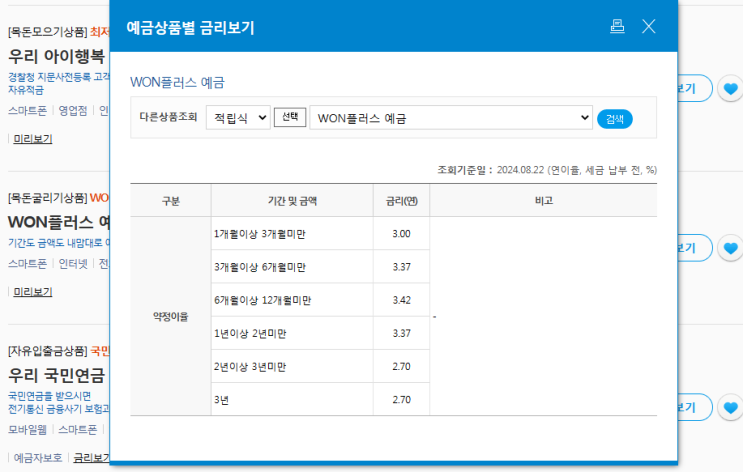This screenshot has width=743, height=472.
Task: Select the 1개월이상 3개월미만 row cell
Action: (292, 234)
